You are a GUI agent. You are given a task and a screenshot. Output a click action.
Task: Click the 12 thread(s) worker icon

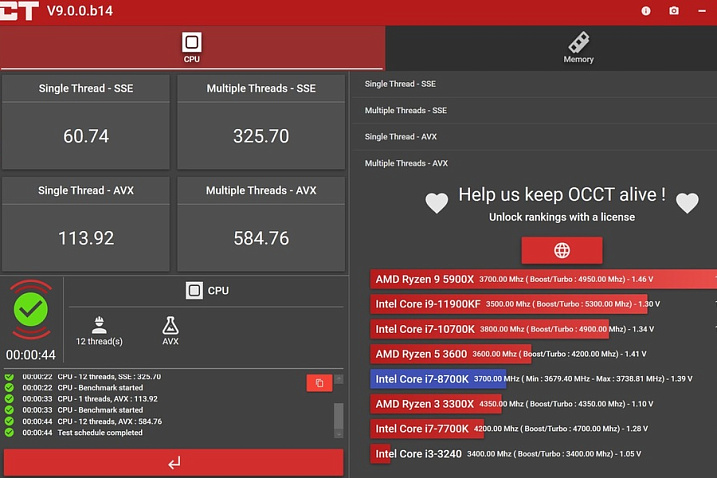click(x=99, y=325)
